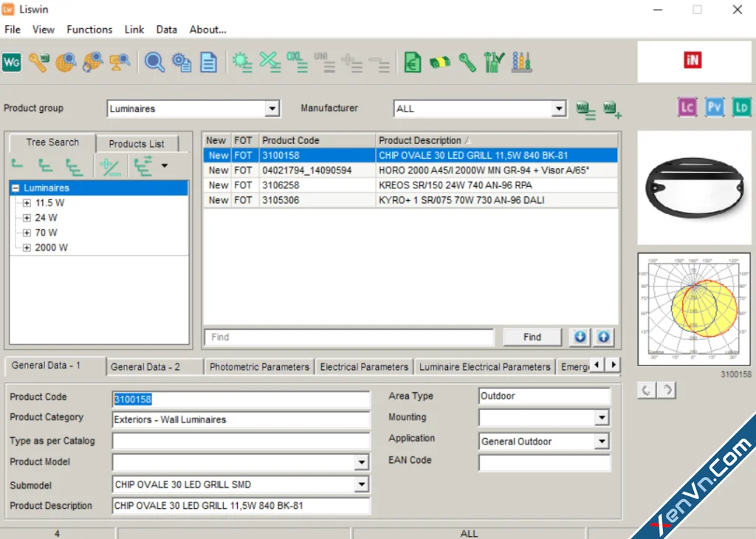Click the OXL list toolbar icon
Viewport: 756px width, 539px height.
pyautogui.click(x=297, y=62)
